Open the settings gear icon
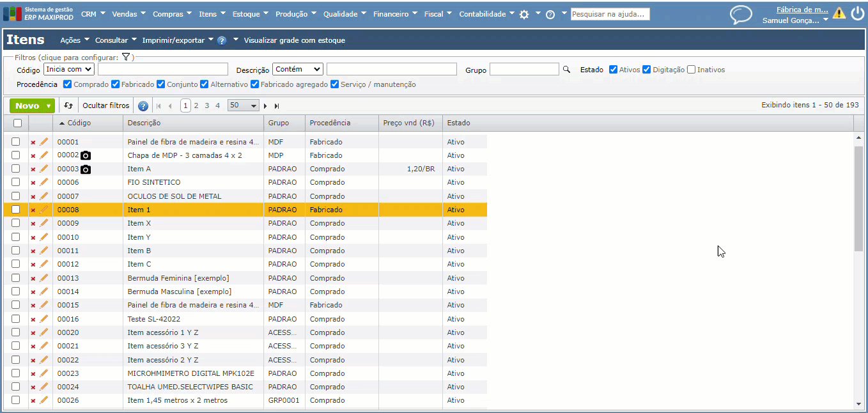 [x=524, y=14]
